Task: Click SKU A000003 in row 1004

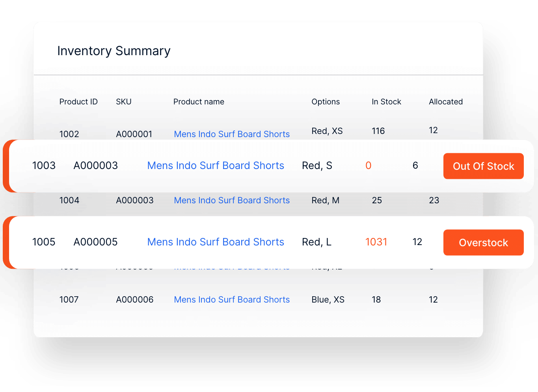Action: [x=135, y=200]
